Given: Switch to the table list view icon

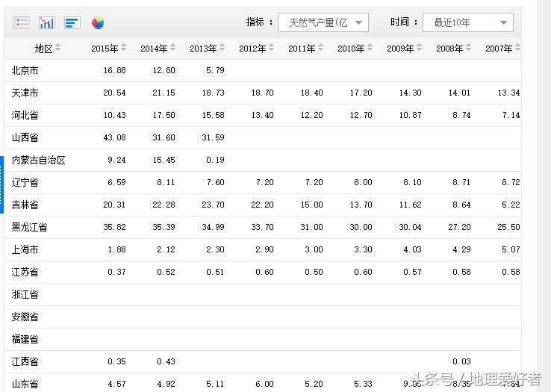Looking at the screenshot, I should tap(22, 23).
